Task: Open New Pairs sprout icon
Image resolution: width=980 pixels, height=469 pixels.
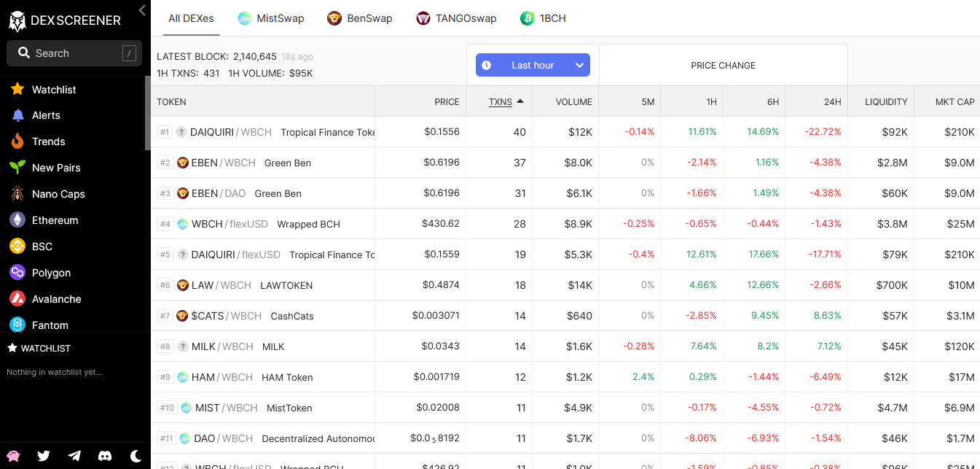Action: pos(17,168)
